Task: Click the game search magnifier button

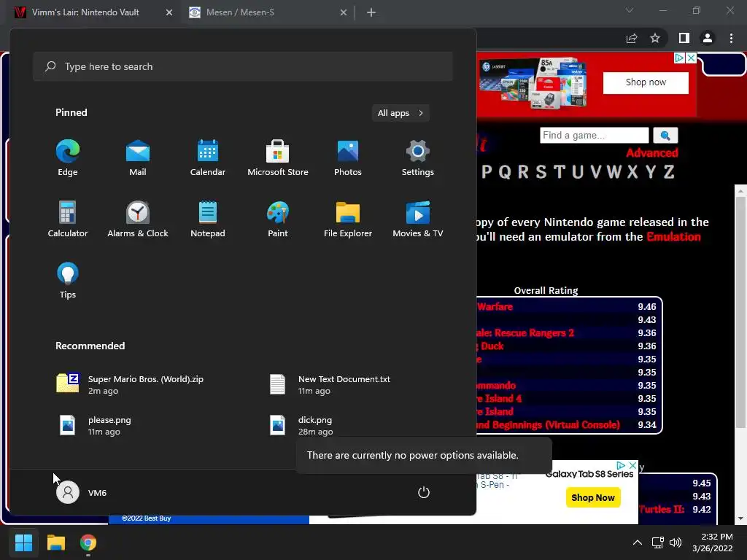Action: click(x=665, y=135)
